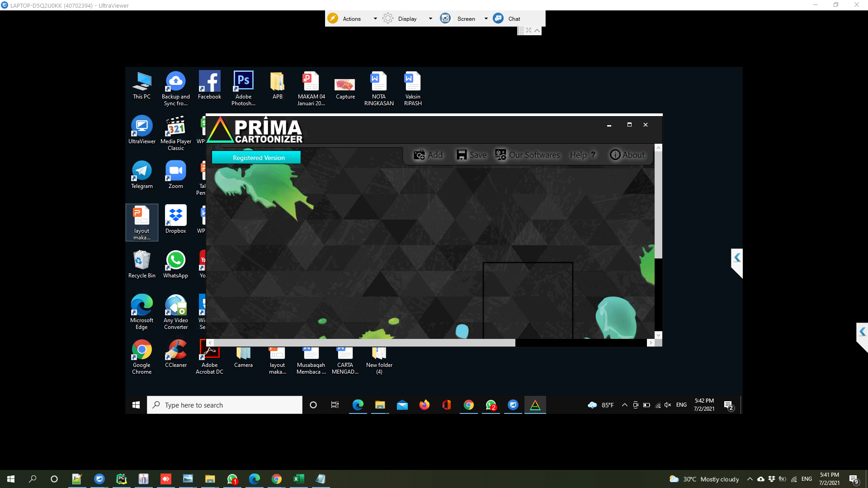This screenshot has height=488, width=868.
Task: Click the Save button in Prima Cartoonizer
Action: pos(471,155)
